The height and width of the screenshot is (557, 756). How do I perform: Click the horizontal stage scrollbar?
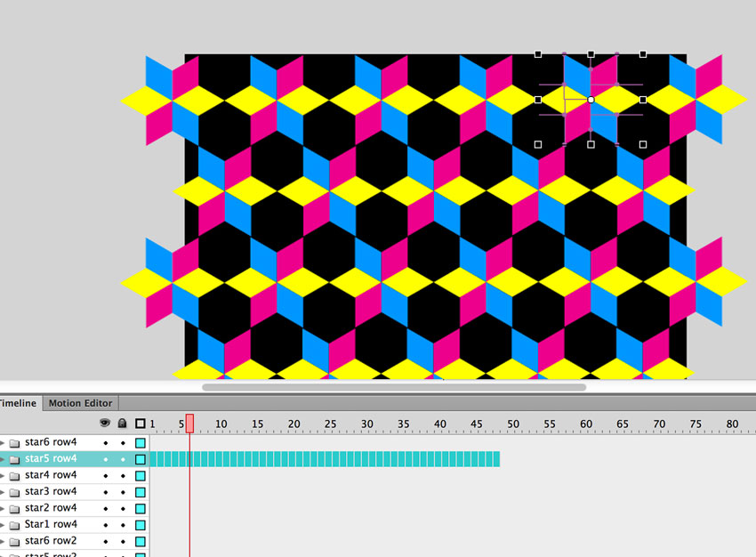click(394, 387)
